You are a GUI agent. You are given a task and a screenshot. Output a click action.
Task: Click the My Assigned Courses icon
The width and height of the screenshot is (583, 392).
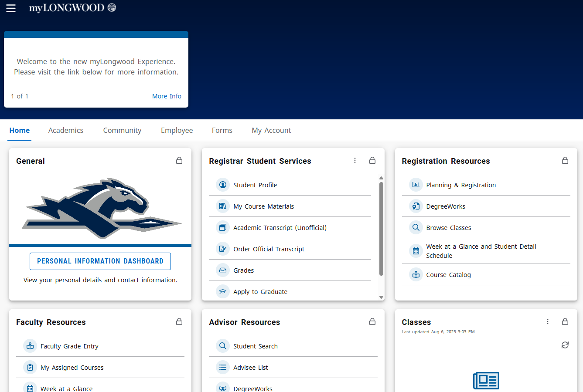click(30, 367)
